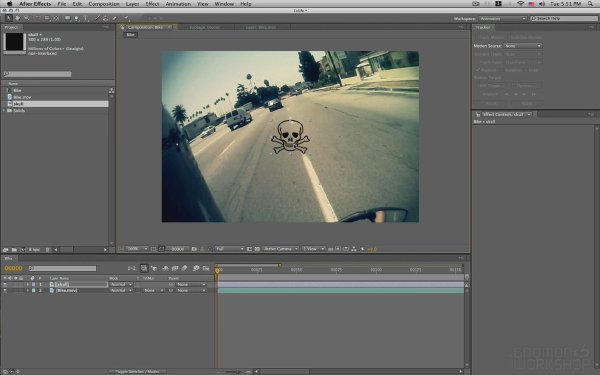Toggle the timeline button in viewer
Screen dimensions: 600x375
[346, 249]
